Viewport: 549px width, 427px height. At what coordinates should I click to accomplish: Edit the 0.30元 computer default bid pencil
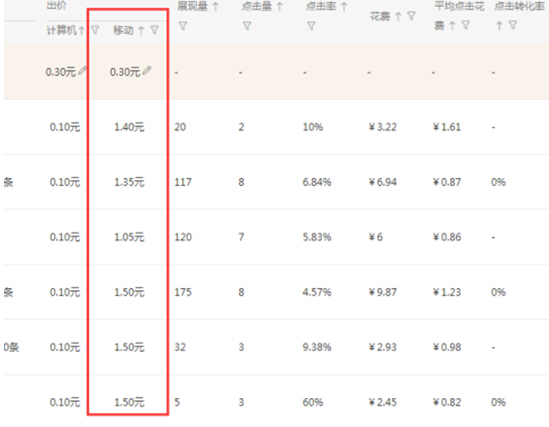[x=82, y=71]
